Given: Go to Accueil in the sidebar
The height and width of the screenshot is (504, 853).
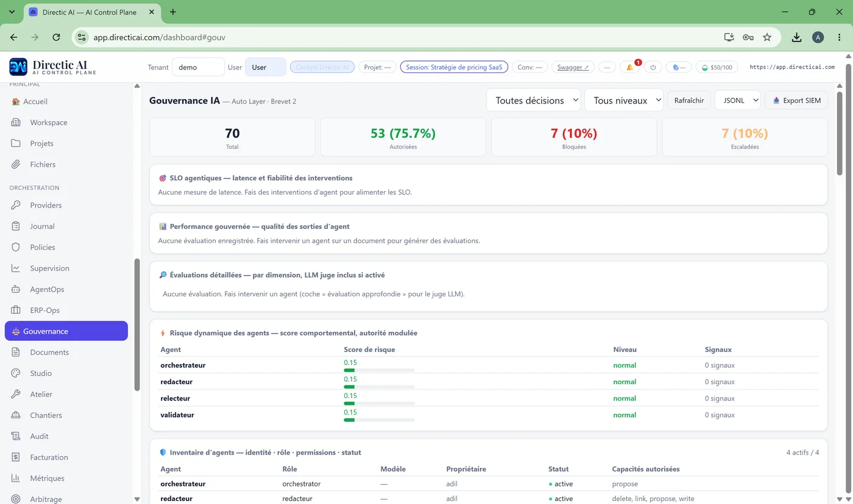Looking at the screenshot, I should (35, 102).
